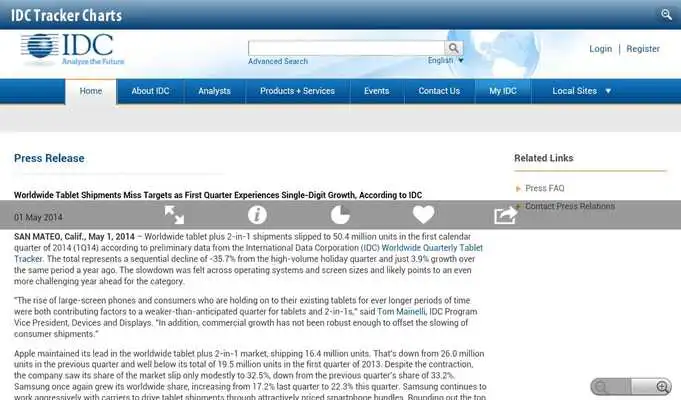The height and width of the screenshot is (400, 681).
Task: Open the pie chart icon
Action: 340,215
